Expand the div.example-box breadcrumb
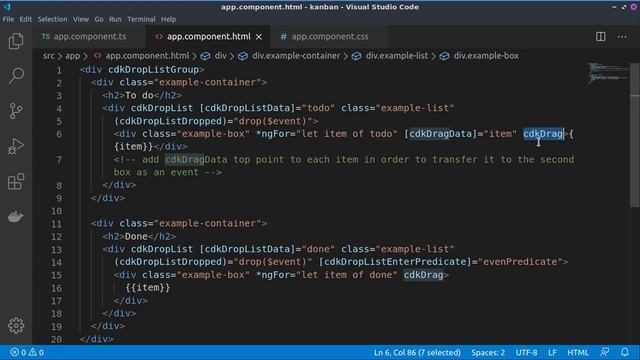 tap(480, 56)
